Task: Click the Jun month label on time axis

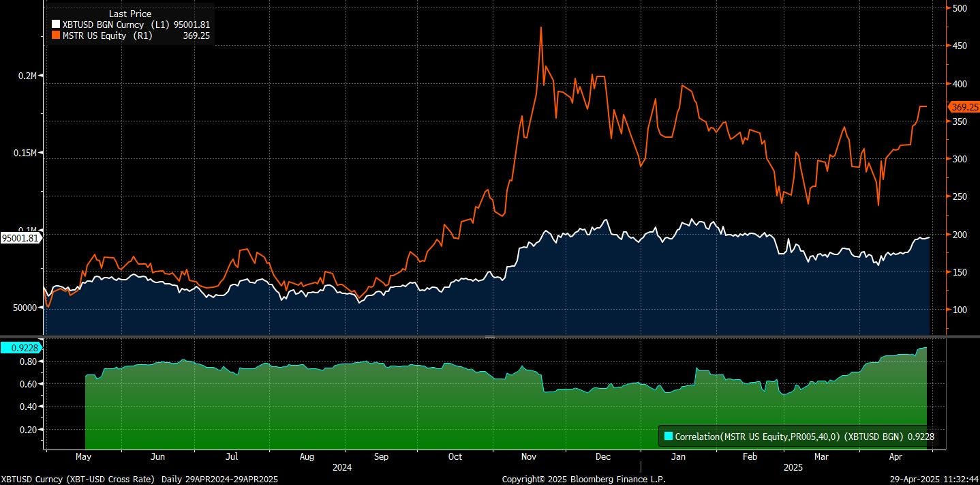Action: click(x=157, y=457)
